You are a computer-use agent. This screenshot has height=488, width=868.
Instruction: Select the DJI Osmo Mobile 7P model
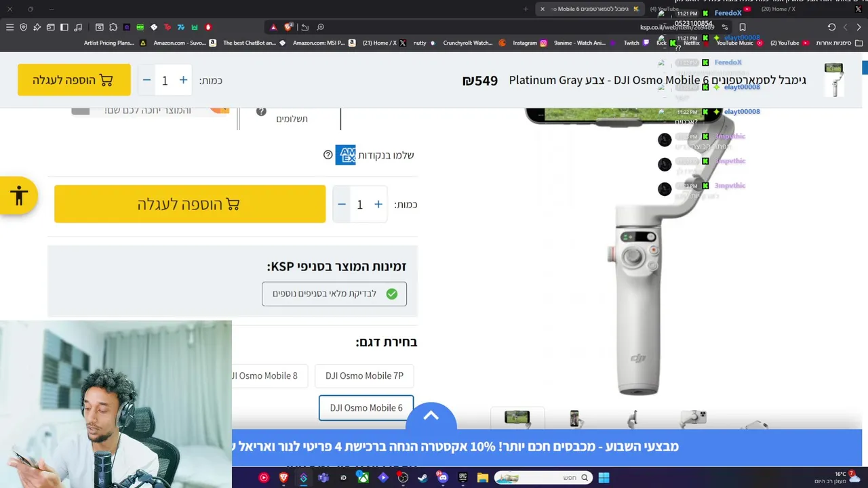pyautogui.click(x=364, y=375)
